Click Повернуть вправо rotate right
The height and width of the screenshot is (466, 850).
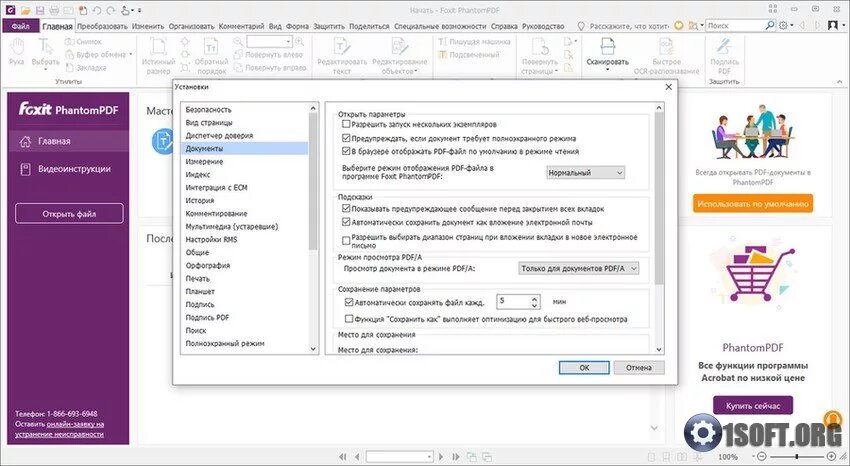click(x=271, y=68)
